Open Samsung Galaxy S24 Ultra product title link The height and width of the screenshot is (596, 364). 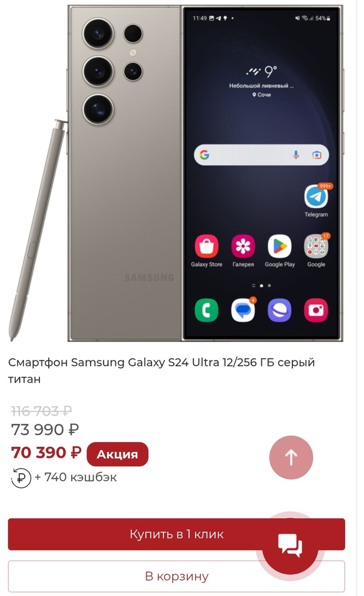click(161, 371)
